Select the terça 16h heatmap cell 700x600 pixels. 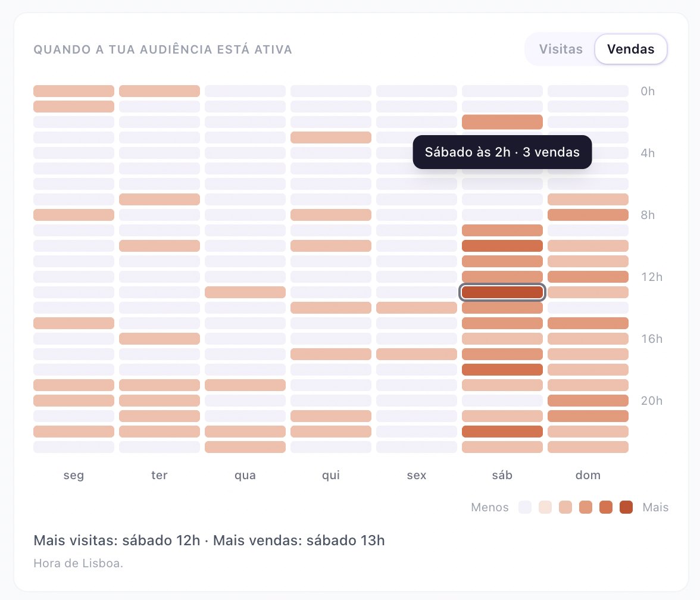click(x=160, y=339)
